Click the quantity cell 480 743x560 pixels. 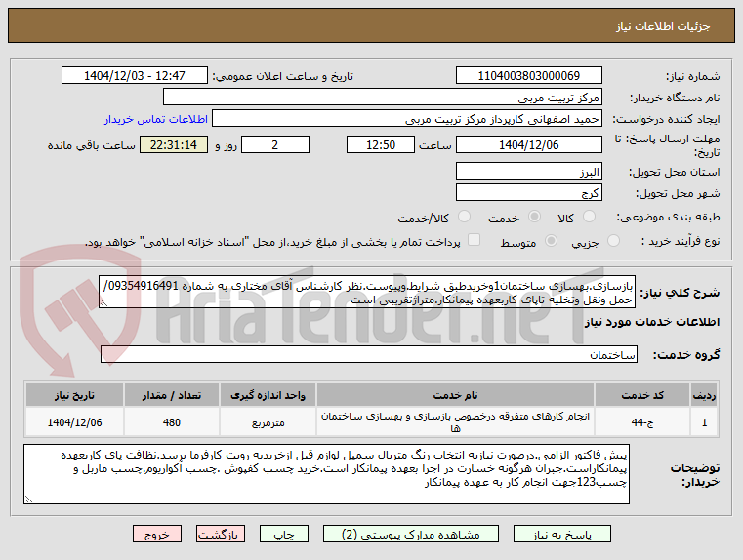pos(172,422)
